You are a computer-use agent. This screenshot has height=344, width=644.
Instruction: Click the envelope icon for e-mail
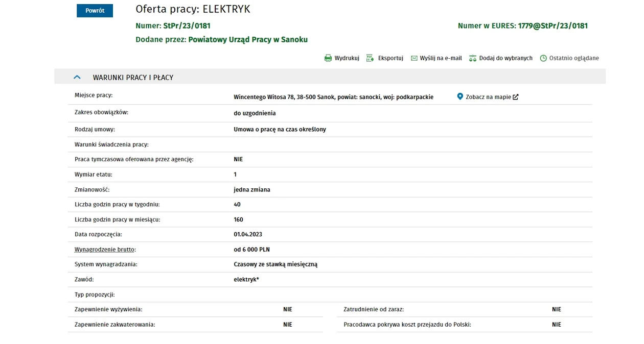coord(414,58)
